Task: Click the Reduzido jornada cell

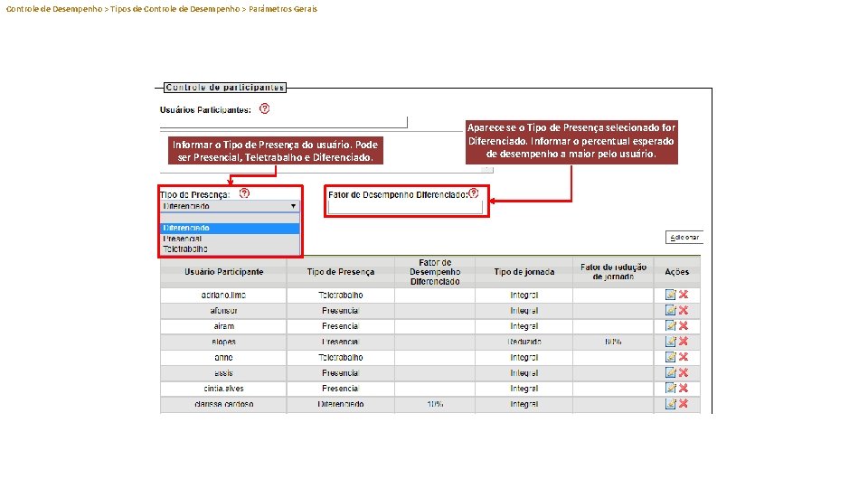Action: pos(524,342)
